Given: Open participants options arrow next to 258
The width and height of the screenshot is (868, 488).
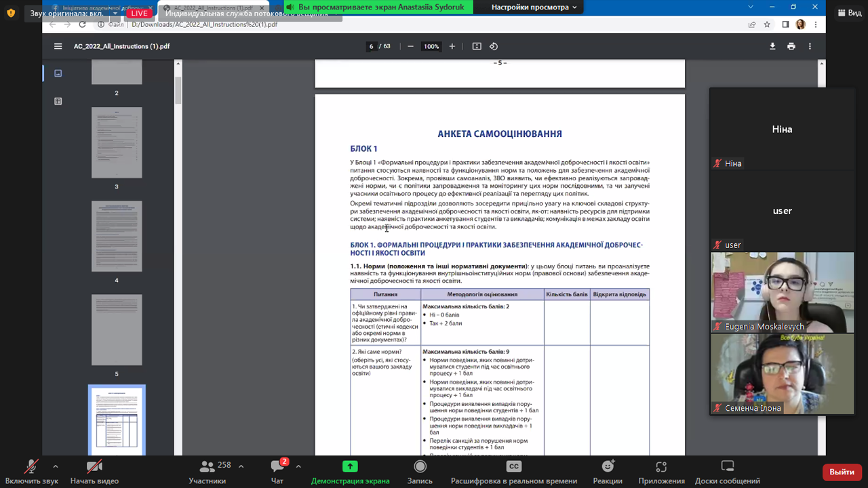Looking at the screenshot, I should (241, 466).
